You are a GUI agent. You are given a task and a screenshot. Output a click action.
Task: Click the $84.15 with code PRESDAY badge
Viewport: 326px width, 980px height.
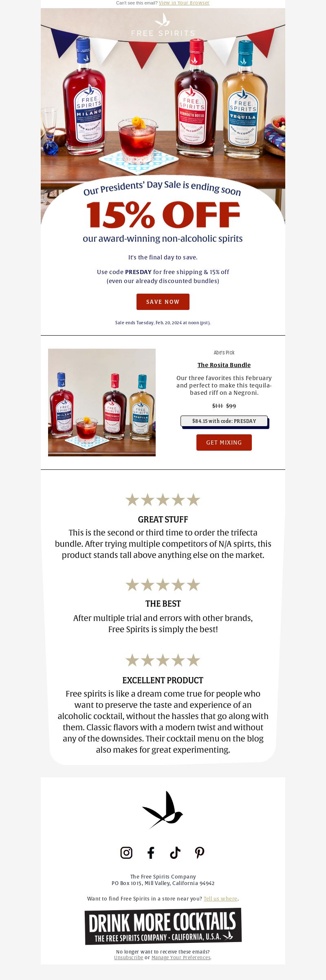pyautogui.click(x=224, y=421)
